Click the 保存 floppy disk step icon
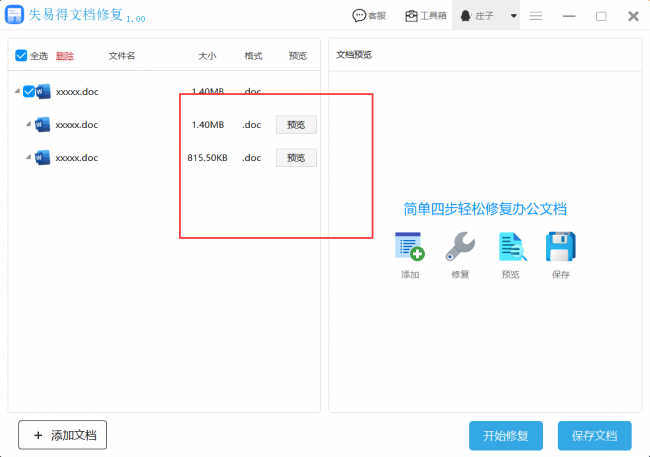 (560, 246)
